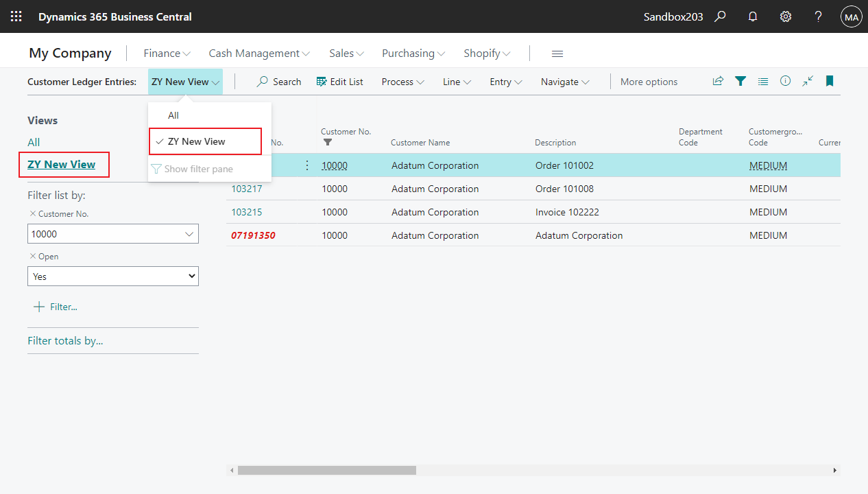Open the Entry menu
The width and height of the screenshot is (868, 494).
coord(505,81)
